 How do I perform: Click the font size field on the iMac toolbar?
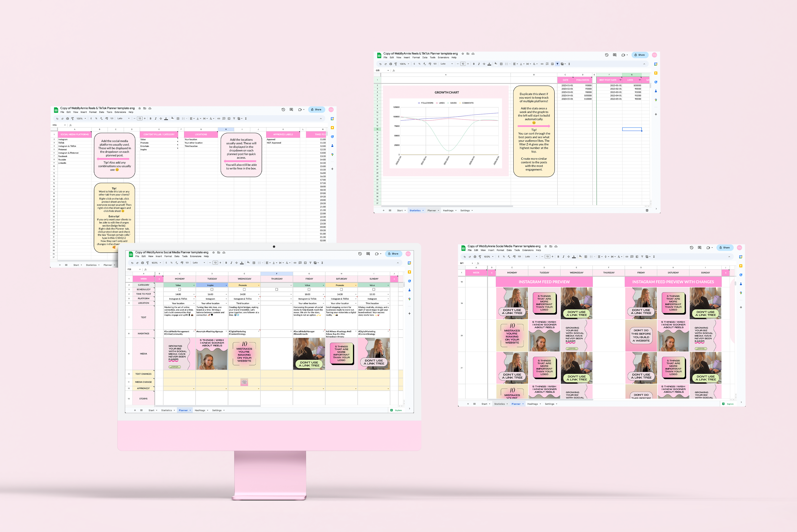215,263
